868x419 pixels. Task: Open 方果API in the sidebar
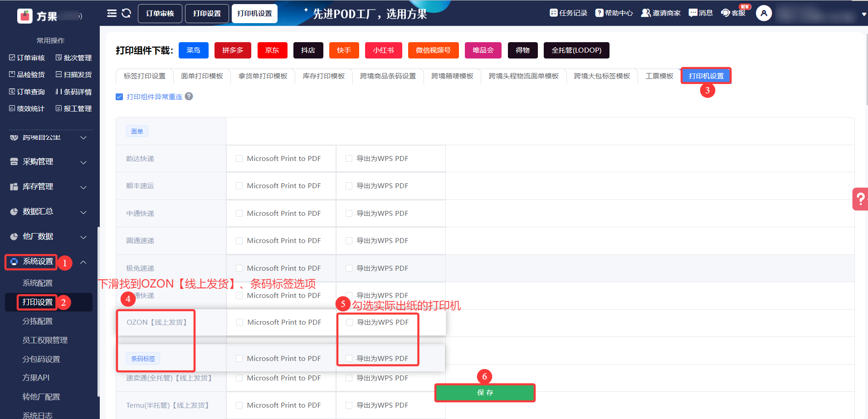point(36,378)
